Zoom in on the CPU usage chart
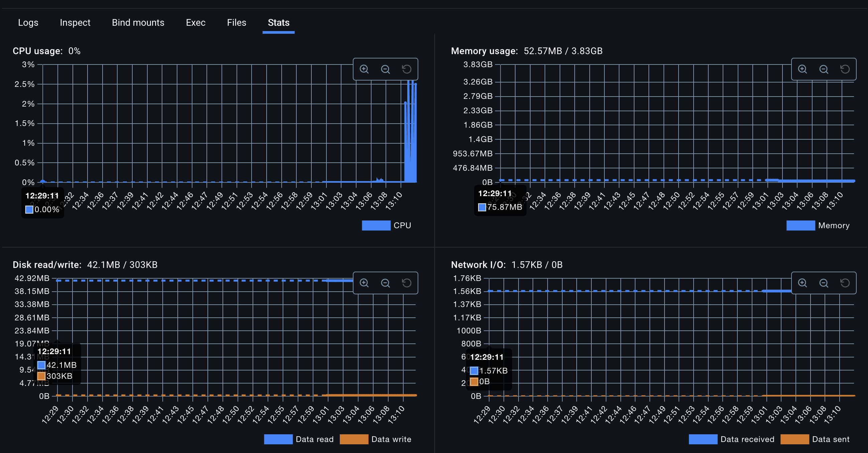Screen dimensions: 868x453 (x=364, y=69)
